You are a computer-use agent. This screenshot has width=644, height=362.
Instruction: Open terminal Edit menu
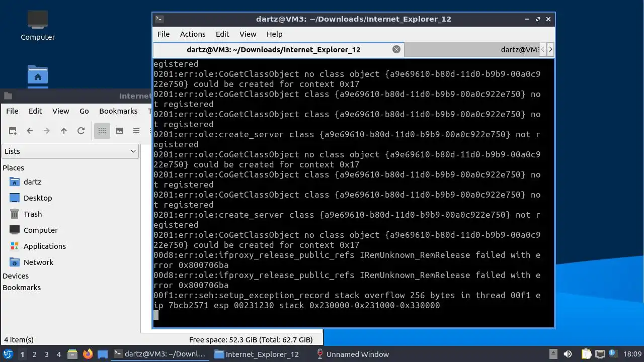[x=222, y=34]
